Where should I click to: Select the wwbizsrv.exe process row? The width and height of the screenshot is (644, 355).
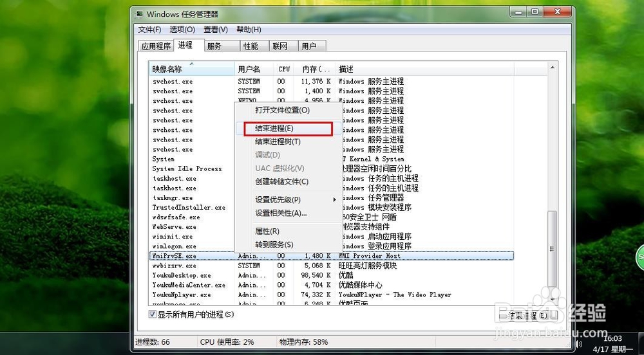[x=332, y=266]
